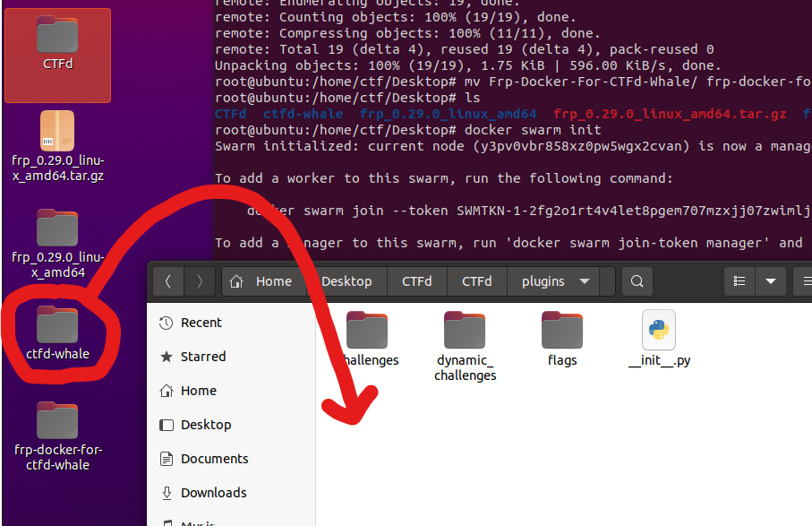The height and width of the screenshot is (526, 812).
Task: Click the 'ctfd-whale' entry in terminal ls output
Action: (303, 114)
